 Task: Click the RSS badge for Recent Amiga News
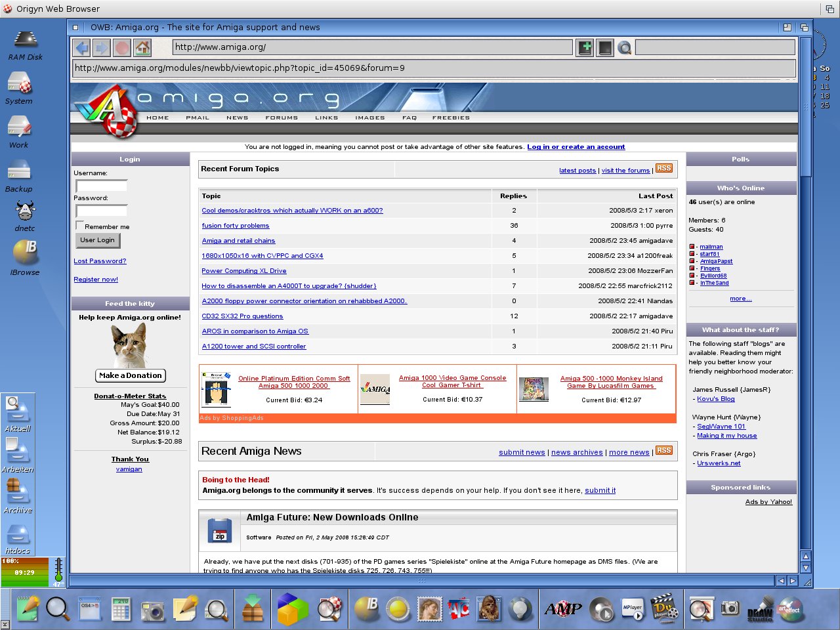pos(664,450)
